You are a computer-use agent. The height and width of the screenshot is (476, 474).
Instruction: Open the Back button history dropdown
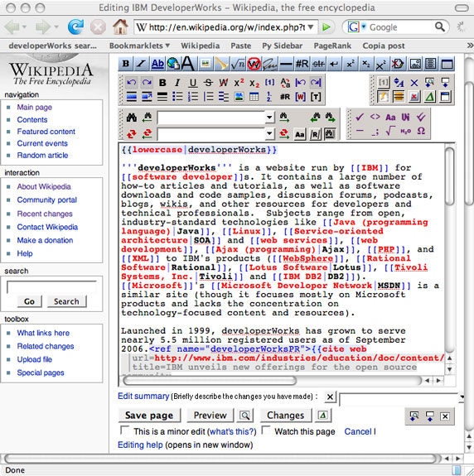[x=24, y=27]
